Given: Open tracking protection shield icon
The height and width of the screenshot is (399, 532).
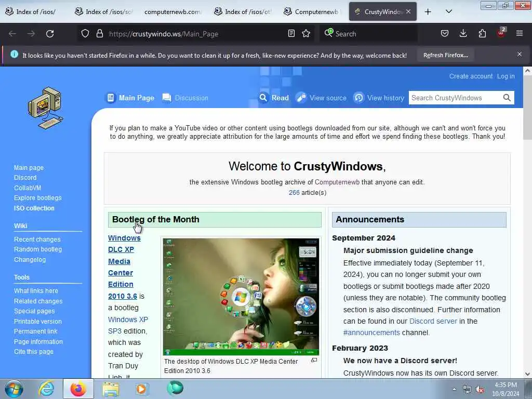Looking at the screenshot, I should [x=85, y=34].
